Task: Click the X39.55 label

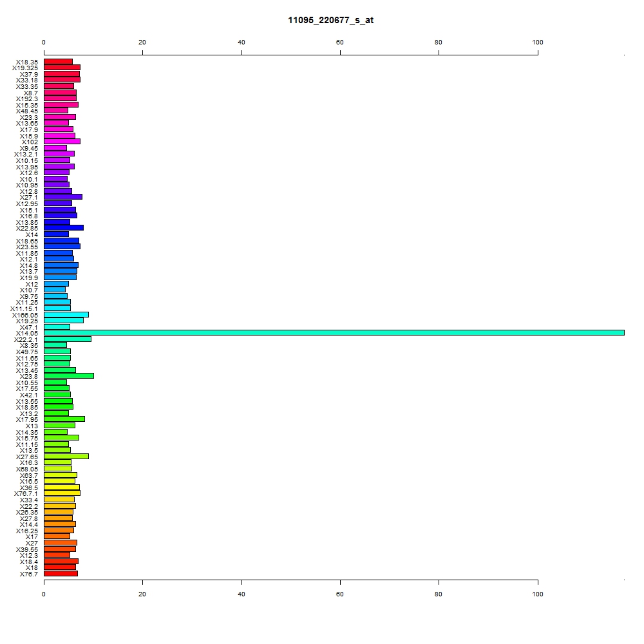Action: (x=26, y=550)
